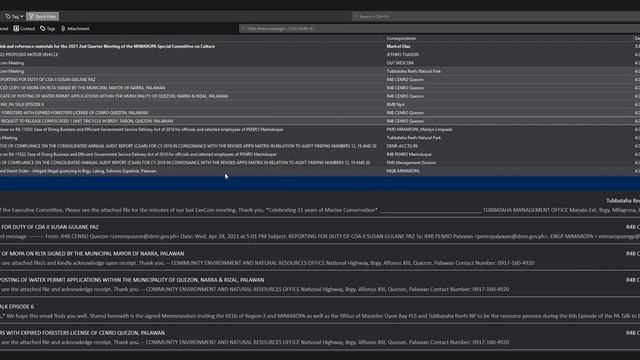Select the WATER PERMIT APPLICATIONS list row
The height and width of the screenshot is (360, 640).
pos(320,96)
